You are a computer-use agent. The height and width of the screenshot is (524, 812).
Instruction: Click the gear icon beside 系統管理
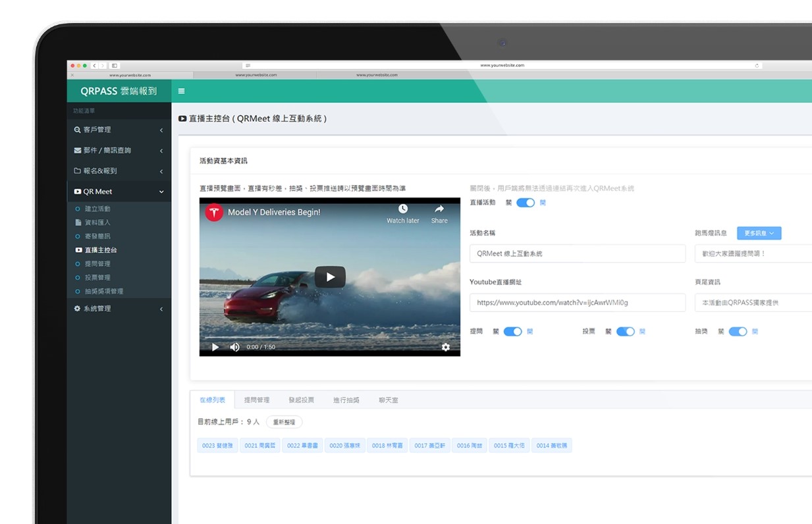(78, 309)
